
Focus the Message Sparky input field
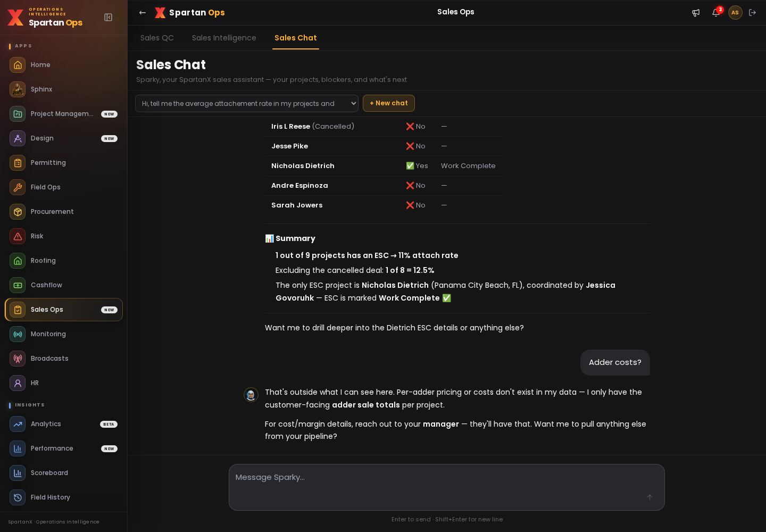click(447, 487)
